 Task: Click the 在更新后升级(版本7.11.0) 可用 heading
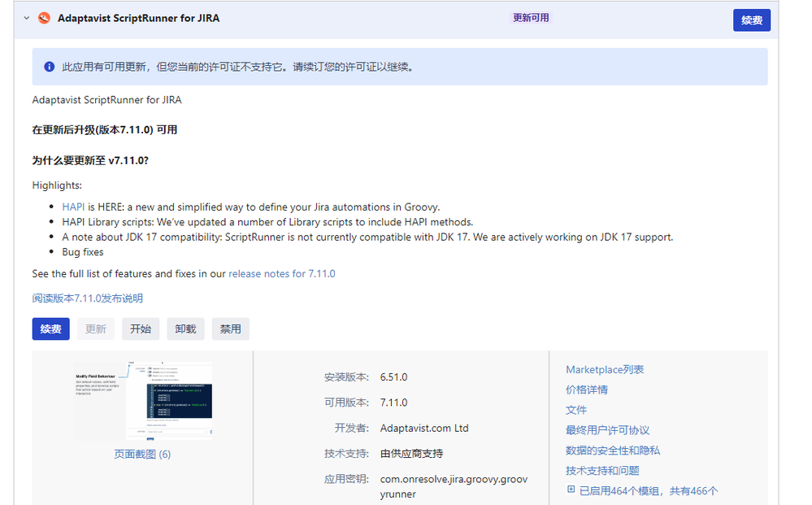coord(105,130)
